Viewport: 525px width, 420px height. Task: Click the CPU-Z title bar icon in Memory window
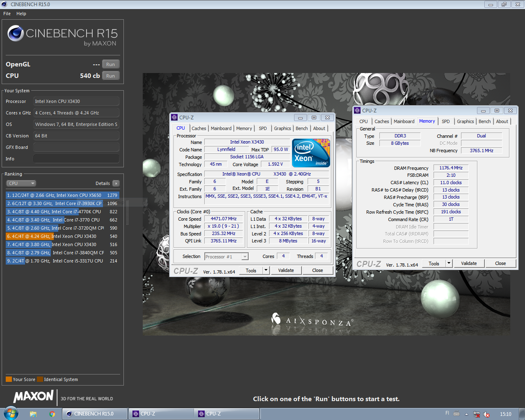(x=357, y=110)
